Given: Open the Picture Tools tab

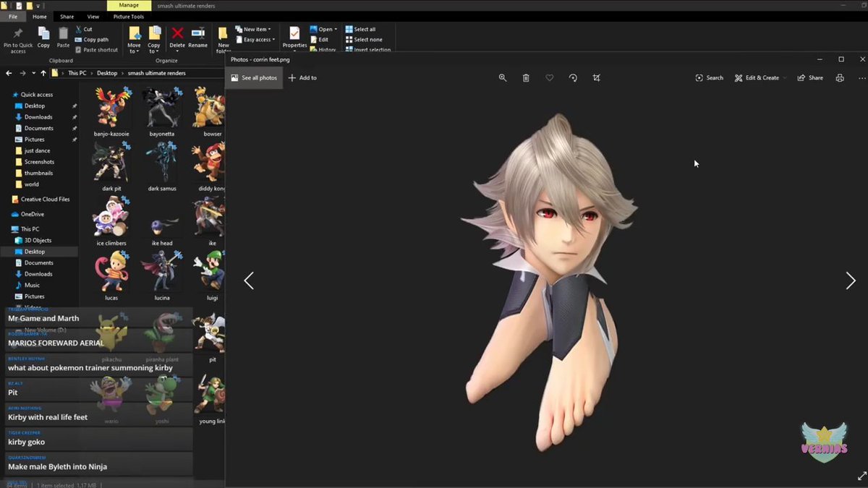Looking at the screenshot, I should [129, 17].
